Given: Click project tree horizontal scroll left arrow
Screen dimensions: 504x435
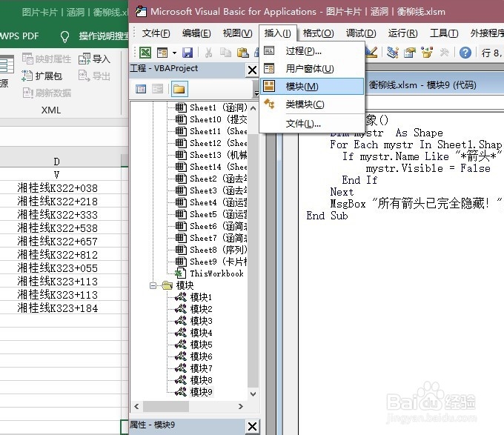Looking at the screenshot, I should [x=136, y=406].
